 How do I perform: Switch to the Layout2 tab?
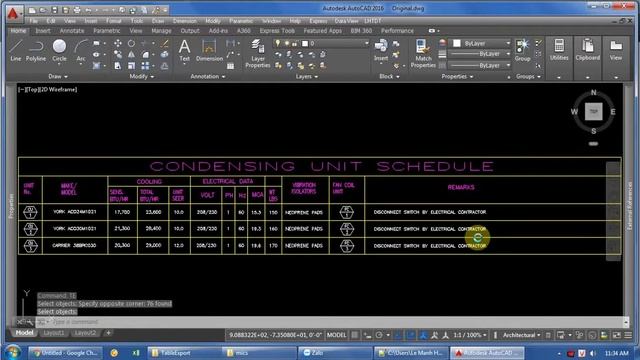[85, 333]
